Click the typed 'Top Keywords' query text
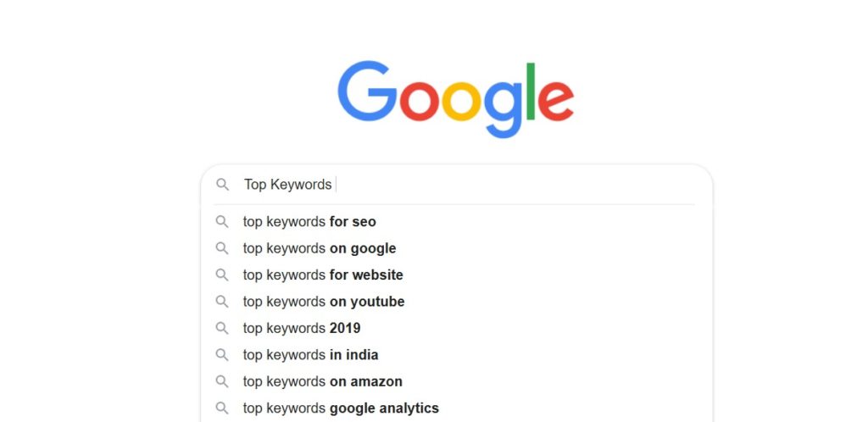868x422 pixels. pos(287,184)
